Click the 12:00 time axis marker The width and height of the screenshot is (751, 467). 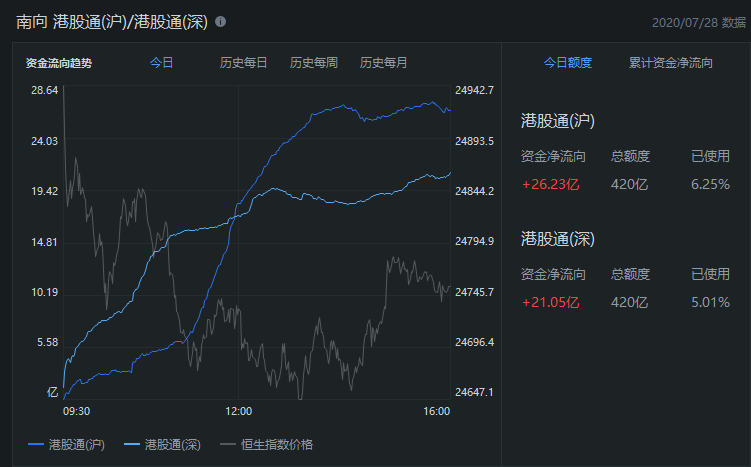[239, 411]
